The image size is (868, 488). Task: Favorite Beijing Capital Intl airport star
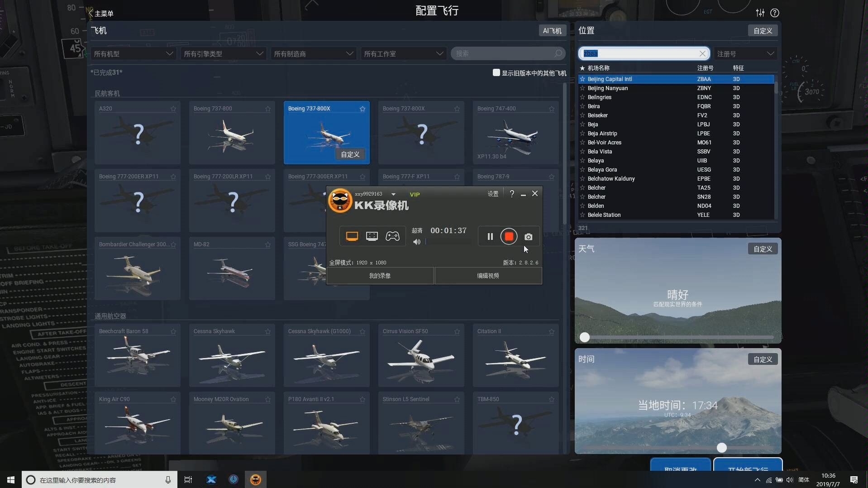[x=582, y=79]
